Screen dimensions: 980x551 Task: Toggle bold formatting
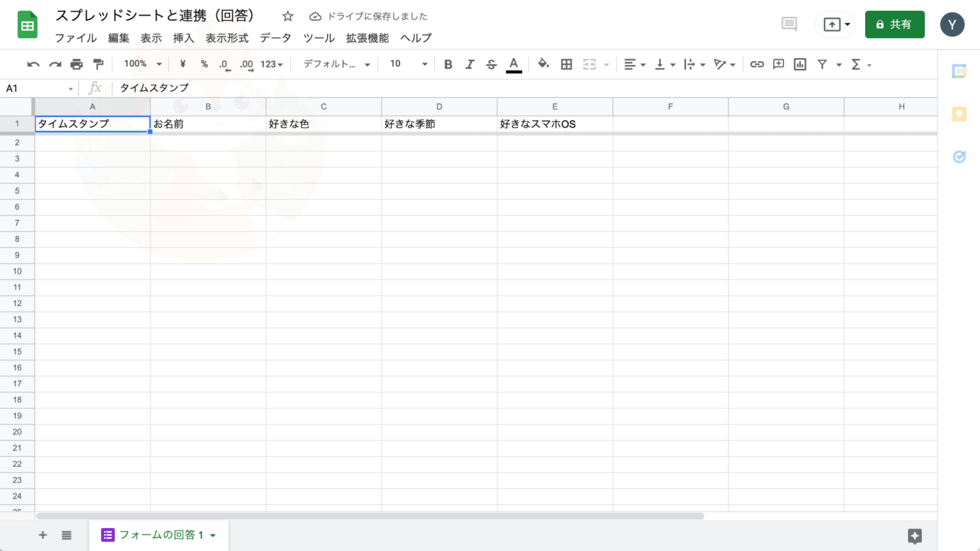[x=448, y=64]
